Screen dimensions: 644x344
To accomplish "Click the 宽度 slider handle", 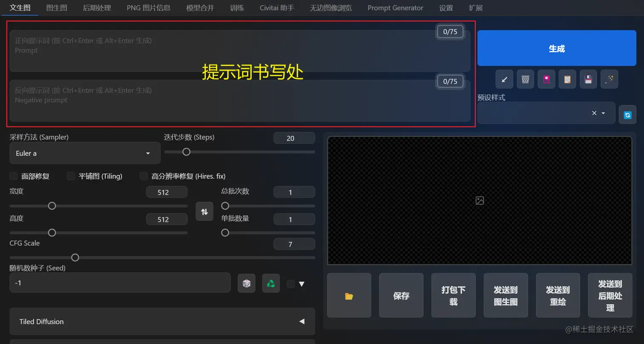I will pyautogui.click(x=52, y=206).
